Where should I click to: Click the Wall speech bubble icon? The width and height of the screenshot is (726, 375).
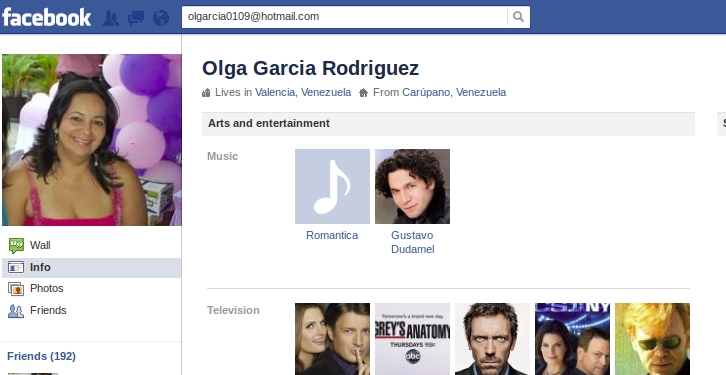[16, 245]
